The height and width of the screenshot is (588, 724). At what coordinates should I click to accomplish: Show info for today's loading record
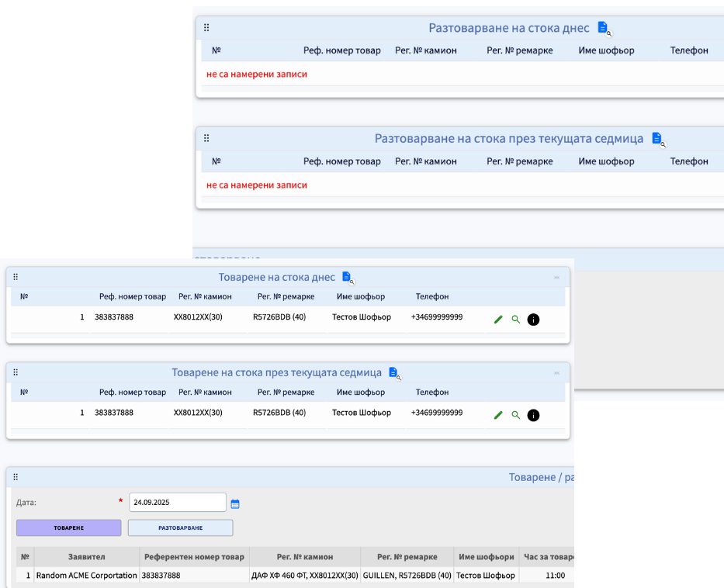(x=533, y=320)
